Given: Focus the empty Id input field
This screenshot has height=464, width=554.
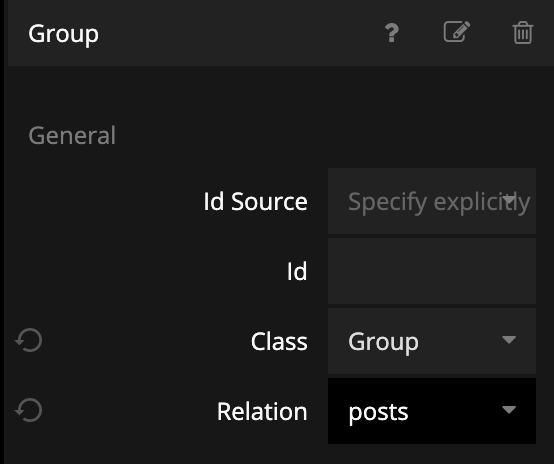Looking at the screenshot, I should [432, 271].
